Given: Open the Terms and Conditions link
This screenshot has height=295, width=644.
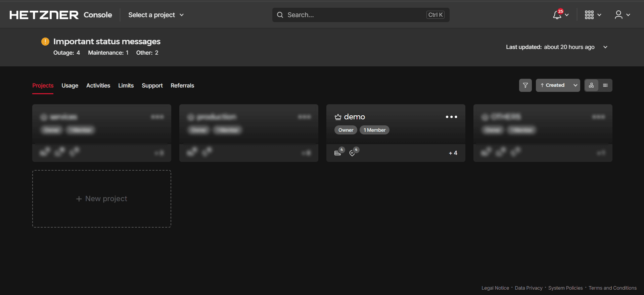Looking at the screenshot, I should tap(612, 288).
